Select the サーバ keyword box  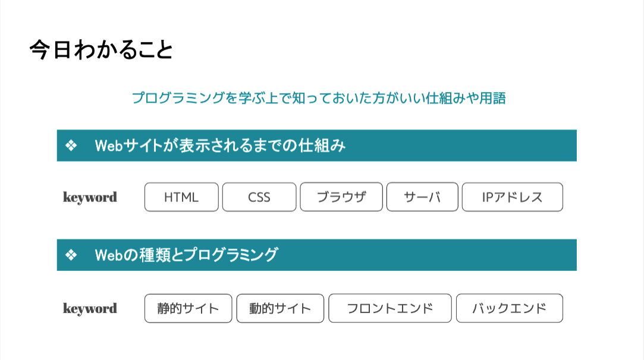(x=422, y=197)
